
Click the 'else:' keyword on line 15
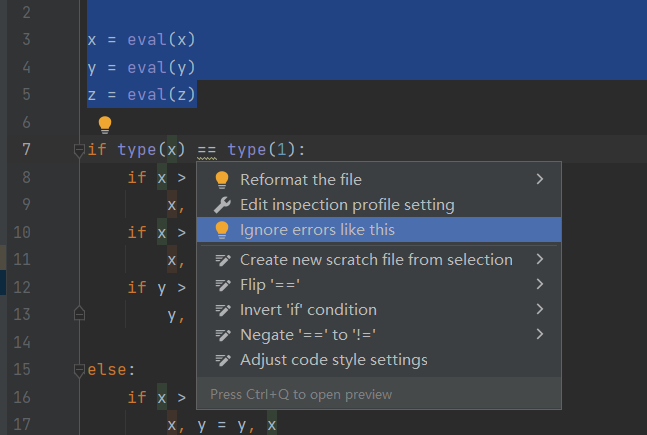coord(111,370)
